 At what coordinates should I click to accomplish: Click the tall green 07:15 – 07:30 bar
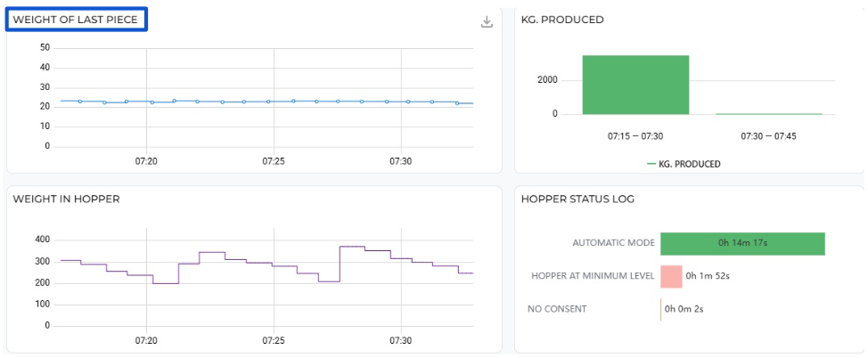(635, 85)
